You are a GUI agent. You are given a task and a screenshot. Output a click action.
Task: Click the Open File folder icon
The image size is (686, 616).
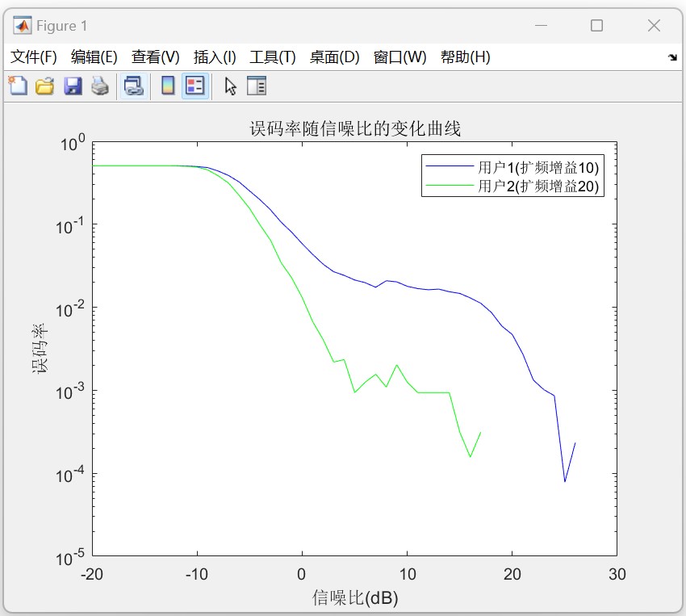click(44, 86)
